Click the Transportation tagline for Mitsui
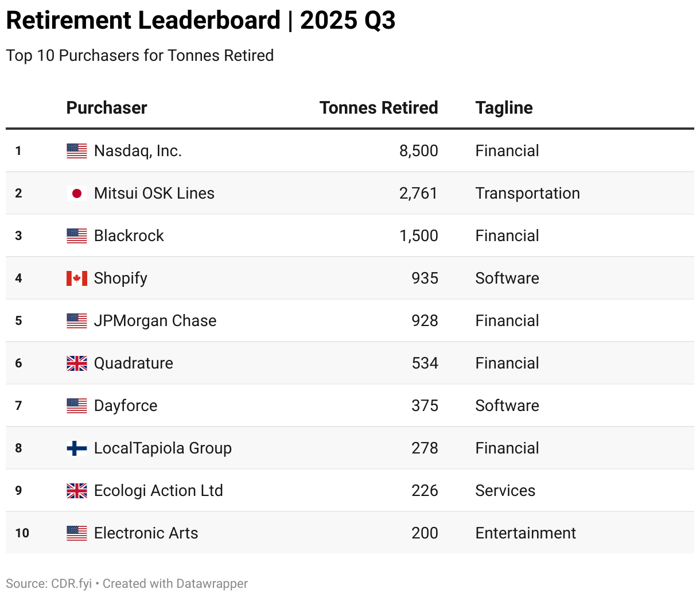This screenshot has height=597, width=700. (x=527, y=193)
